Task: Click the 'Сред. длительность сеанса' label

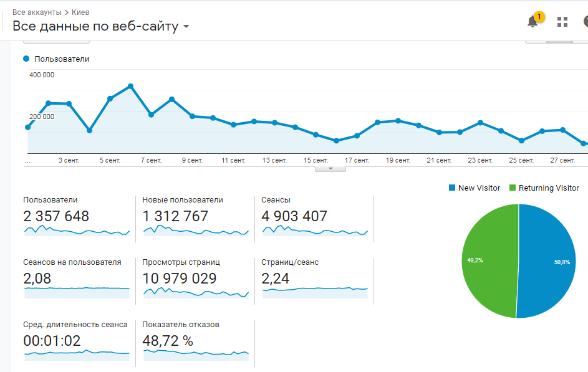Action: pos(75,325)
